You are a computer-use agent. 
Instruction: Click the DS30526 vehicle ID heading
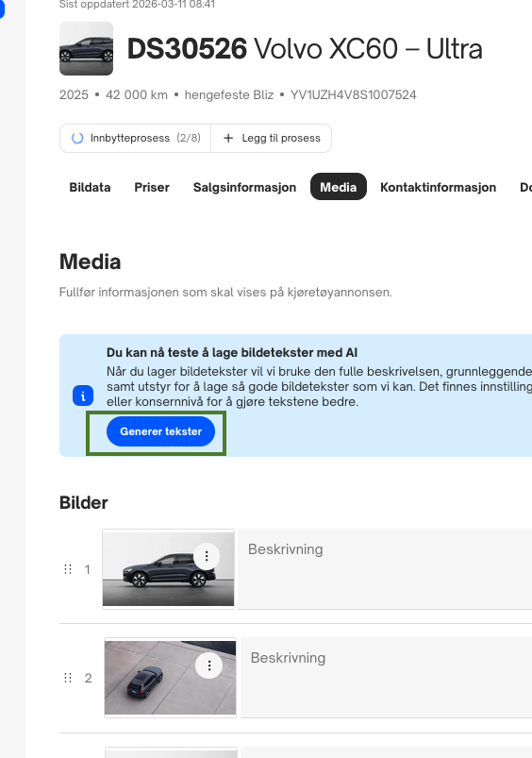point(187,49)
